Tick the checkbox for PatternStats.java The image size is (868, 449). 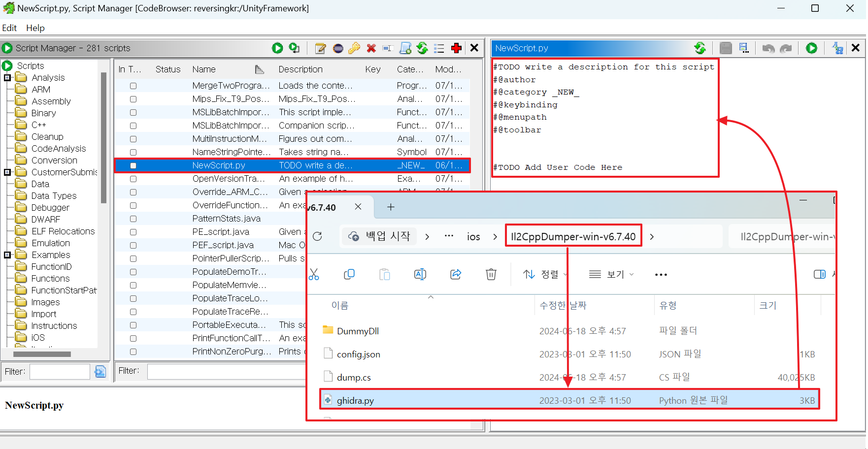point(133,219)
